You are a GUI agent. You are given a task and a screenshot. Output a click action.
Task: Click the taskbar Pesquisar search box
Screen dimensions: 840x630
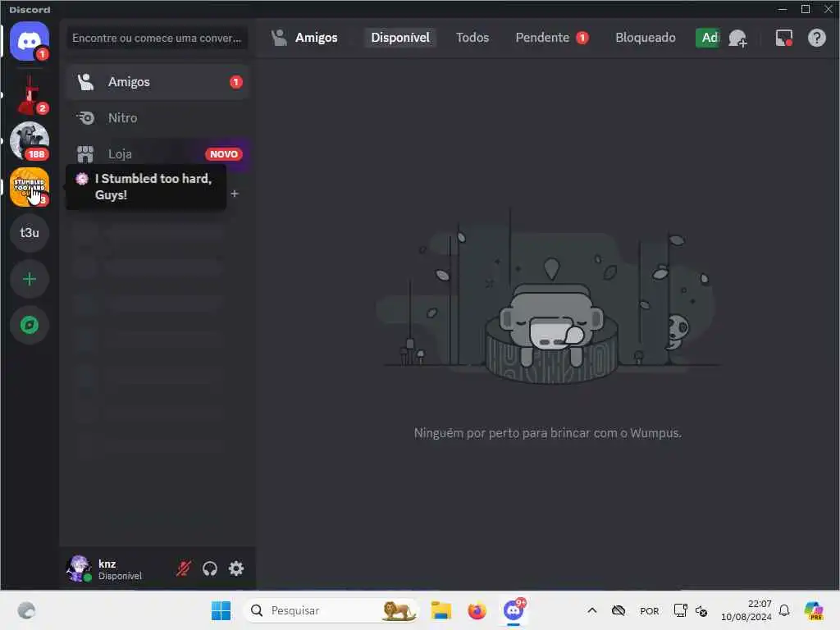coord(331,610)
